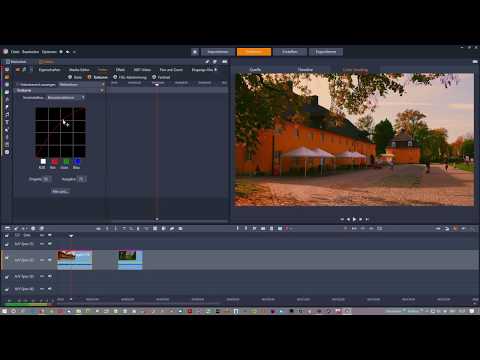This screenshot has height=360, width=480.
Task: Open the Windows Start menu
Action: coord(4,311)
